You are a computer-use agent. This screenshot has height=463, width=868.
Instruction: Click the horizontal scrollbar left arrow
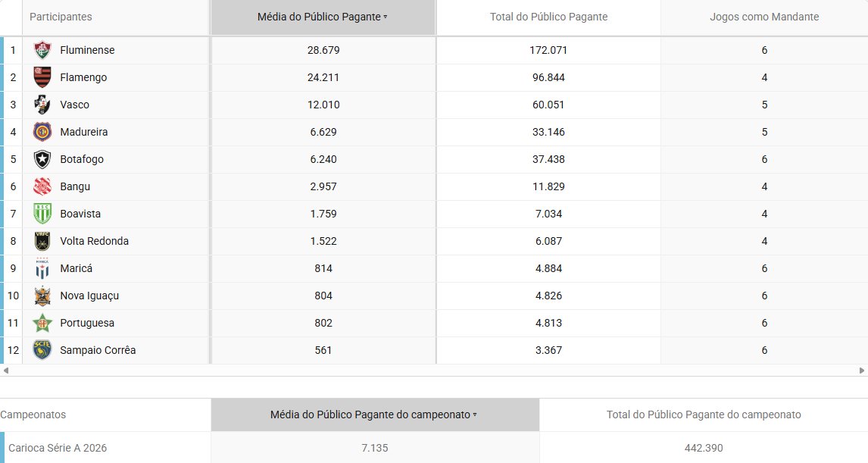click(x=6, y=371)
